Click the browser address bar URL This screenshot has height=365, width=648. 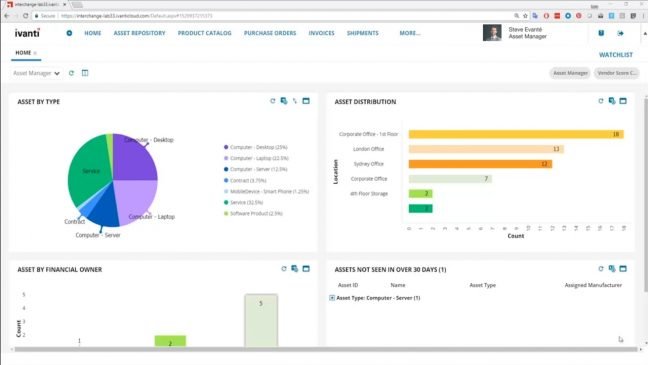click(x=136, y=16)
